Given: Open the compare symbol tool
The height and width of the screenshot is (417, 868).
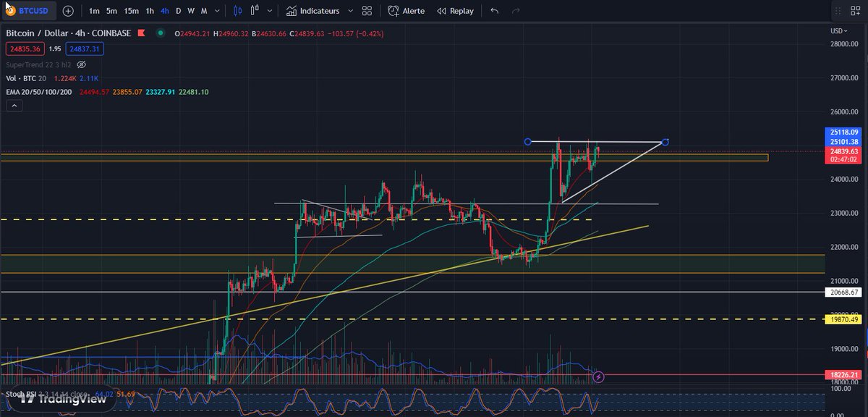Looking at the screenshot, I should [255, 11].
